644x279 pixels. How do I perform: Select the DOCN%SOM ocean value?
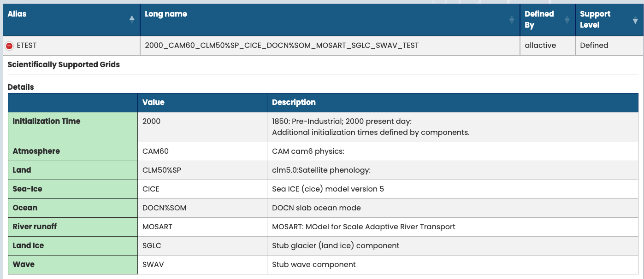[x=165, y=208]
